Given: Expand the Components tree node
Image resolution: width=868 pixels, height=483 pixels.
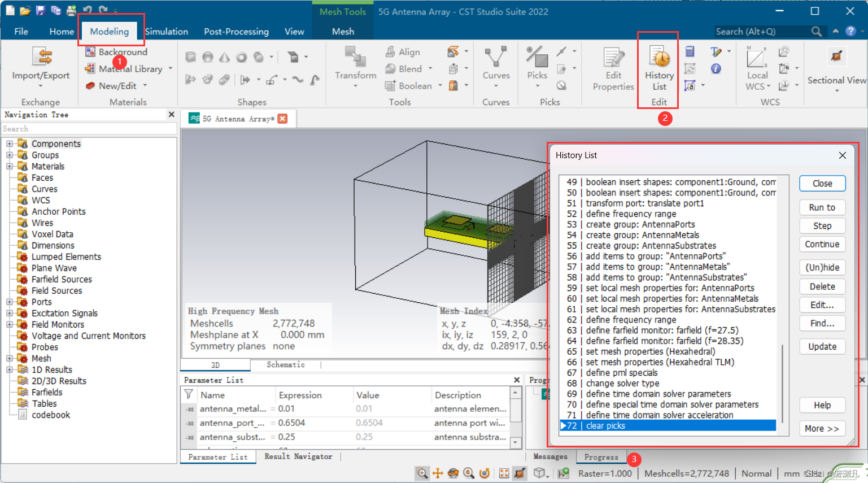Looking at the screenshot, I should coord(9,144).
